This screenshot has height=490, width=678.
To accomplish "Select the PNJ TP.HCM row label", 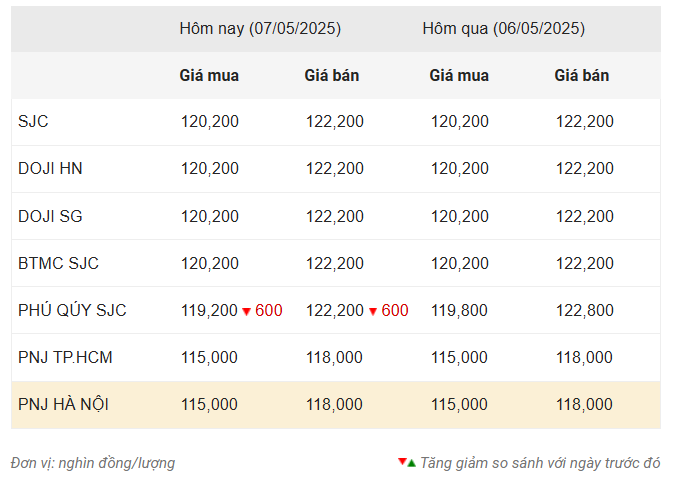I will pyautogui.click(x=65, y=357).
